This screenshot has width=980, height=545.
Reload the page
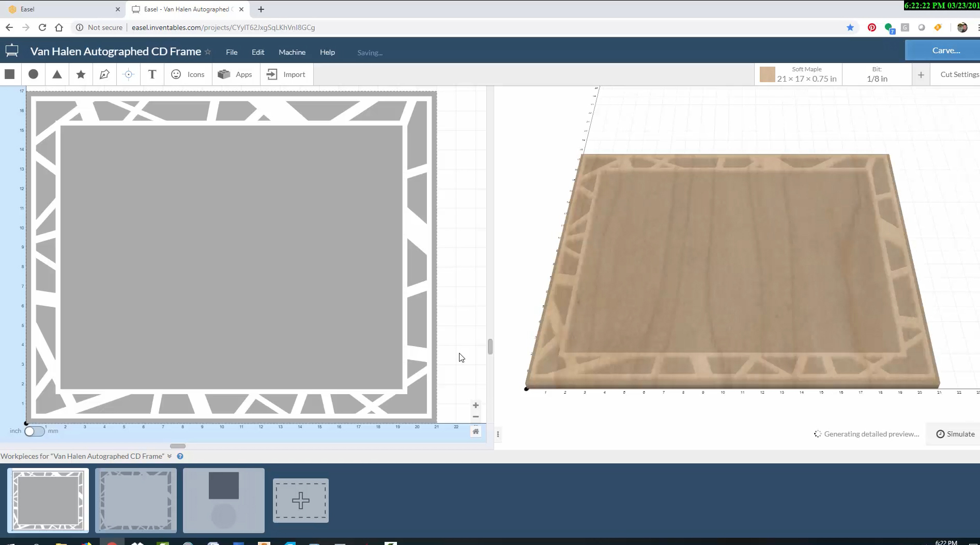[42, 27]
